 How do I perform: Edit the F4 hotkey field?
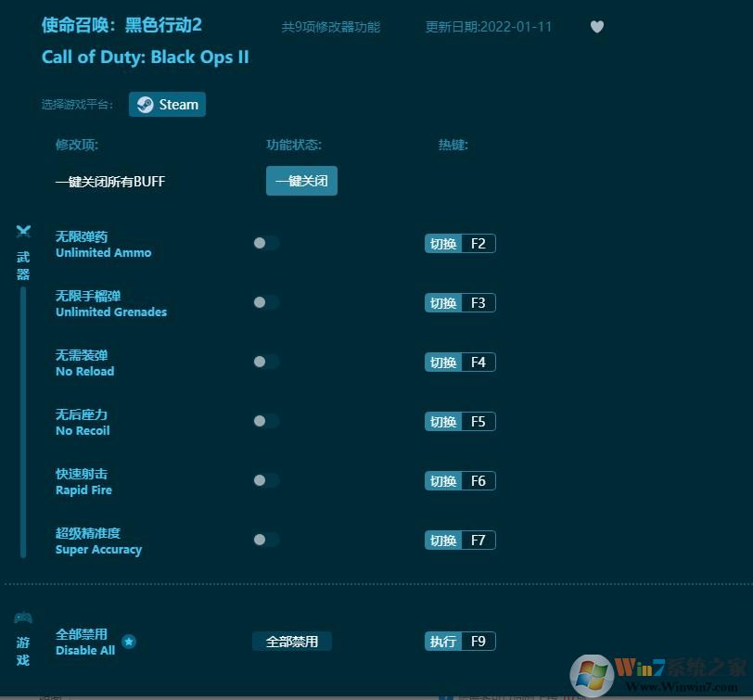pos(479,362)
